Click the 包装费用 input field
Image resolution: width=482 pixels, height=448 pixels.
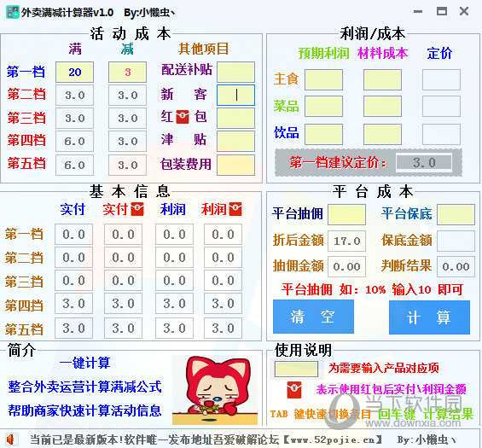click(235, 165)
